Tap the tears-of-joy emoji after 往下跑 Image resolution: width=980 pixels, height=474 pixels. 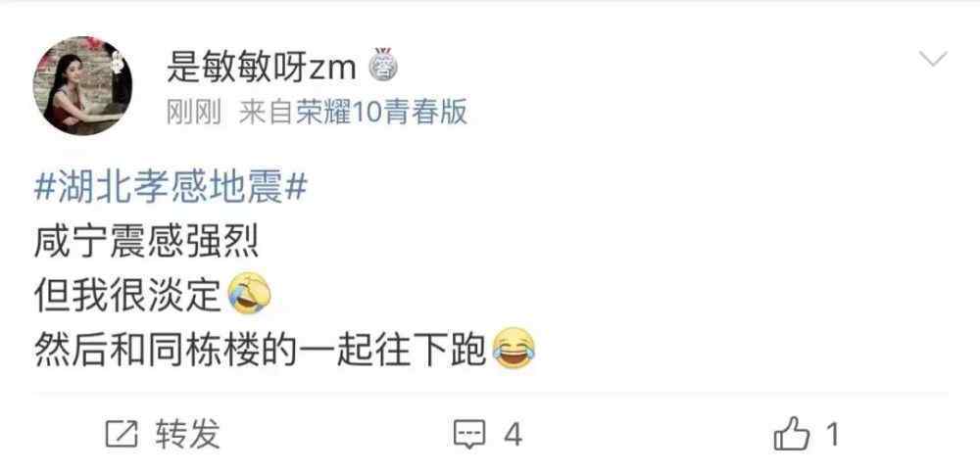click(514, 348)
